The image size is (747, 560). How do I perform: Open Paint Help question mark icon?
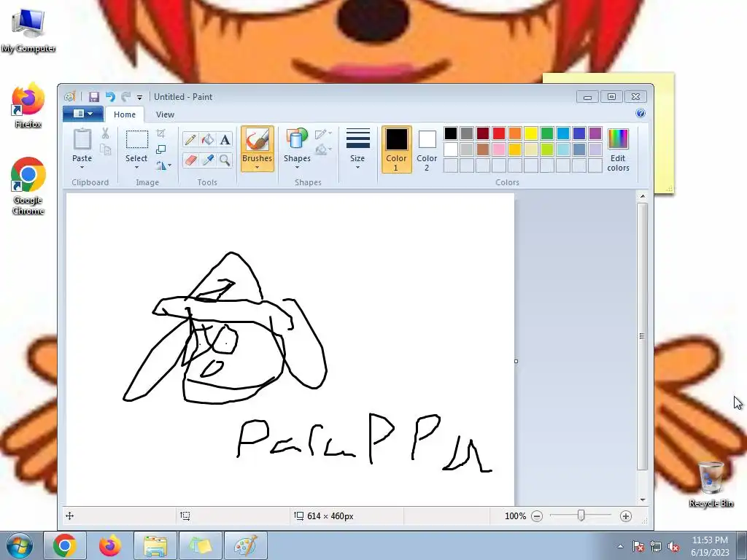[x=640, y=113]
